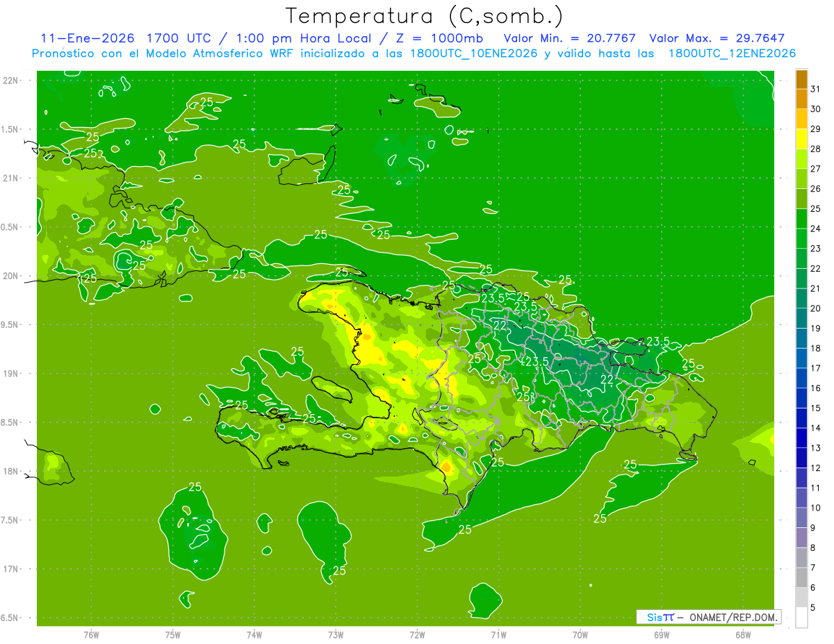Click the '74W' longitude axis label
Image resolution: width=834 pixels, height=644 pixels.
(254, 634)
